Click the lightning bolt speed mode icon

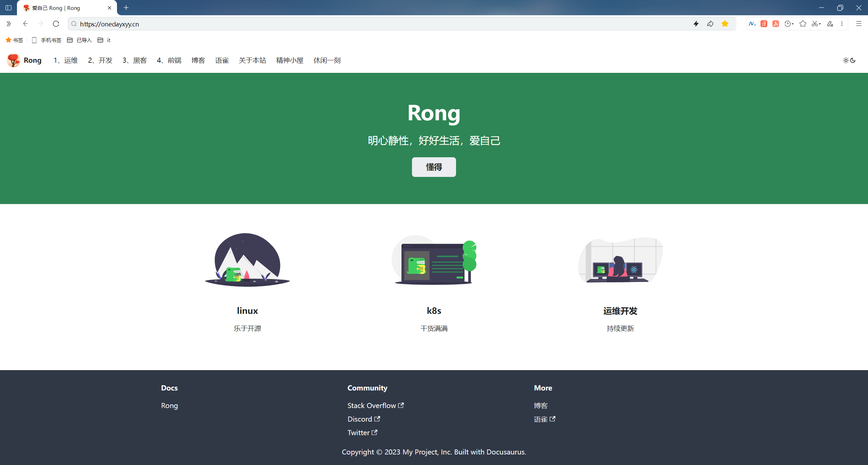click(x=696, y=24)
